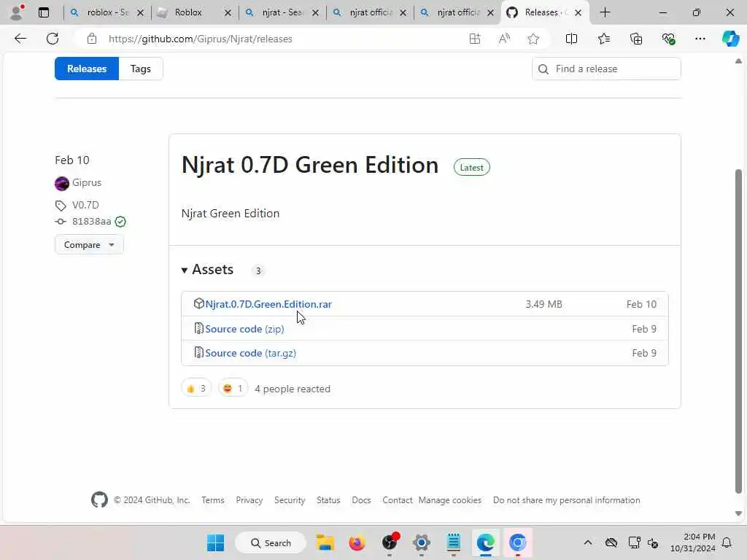Open the favorites list icon
The width and height of the screenshot is (747, 560).
603,39
